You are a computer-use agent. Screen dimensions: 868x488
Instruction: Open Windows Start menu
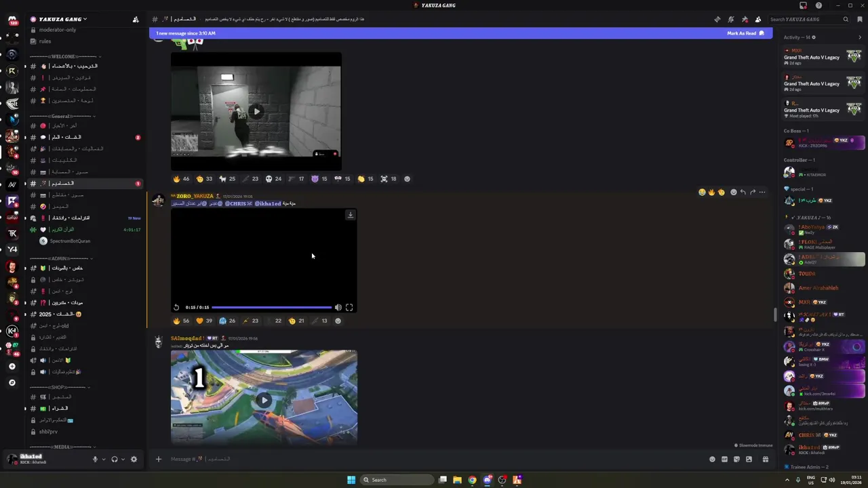point(351,480)
